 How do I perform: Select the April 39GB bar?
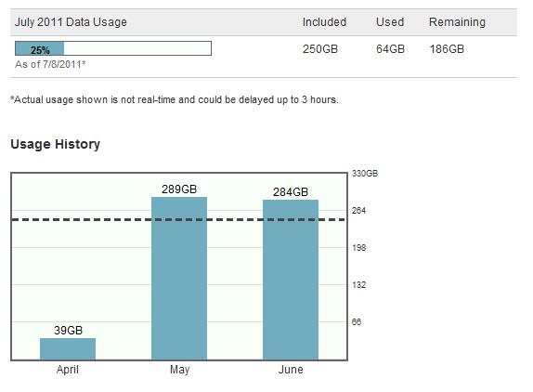pyautogui.click(x=68, y=349)
